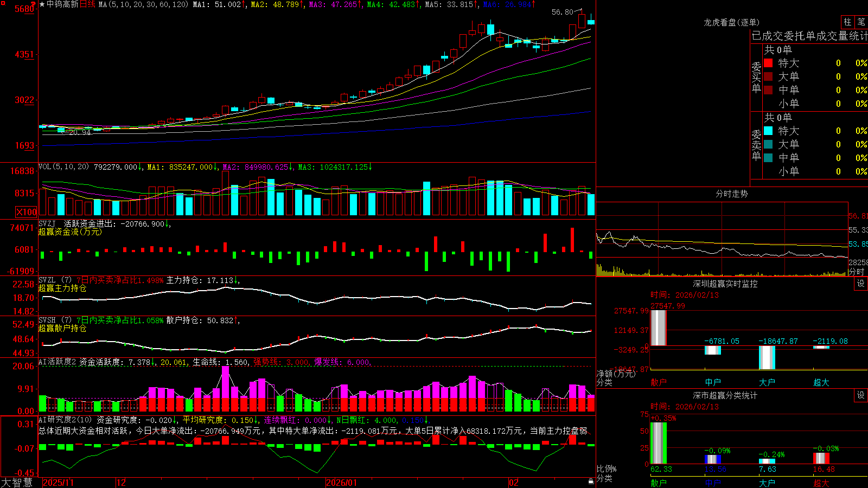Click the red 特大 buy-order color swatch
Screen dimensions: 868x488
768,63
